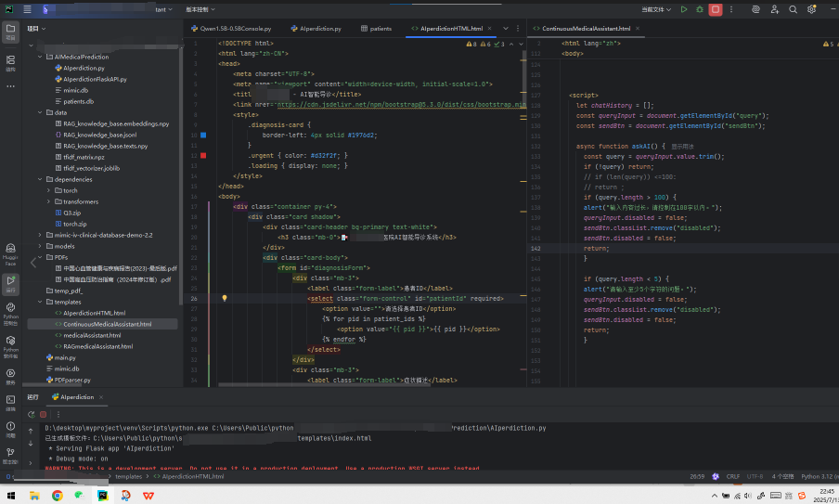
Task: Switch to AIperdiction.py editor tab
Action: tap(316, 29)
